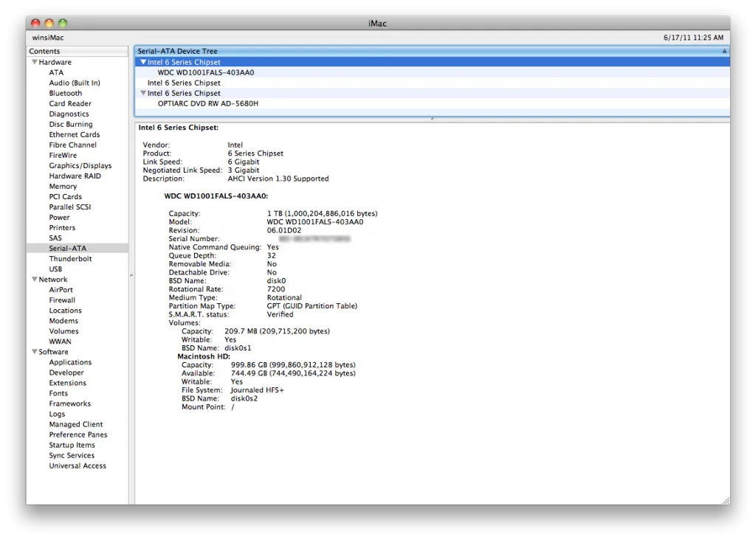This screenshot has height=540, width=756.
Task: Collapse the Hardware section triangle
Action: tap(34, 63)
